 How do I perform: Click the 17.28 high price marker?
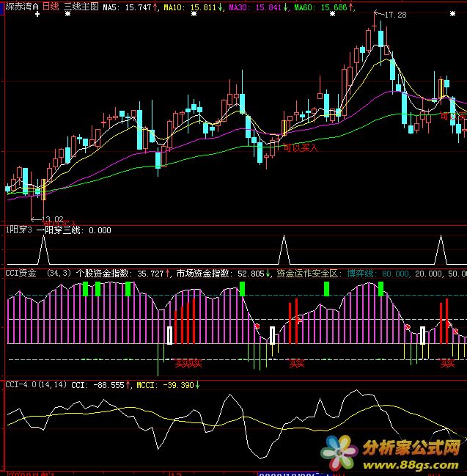coord(395,15)
